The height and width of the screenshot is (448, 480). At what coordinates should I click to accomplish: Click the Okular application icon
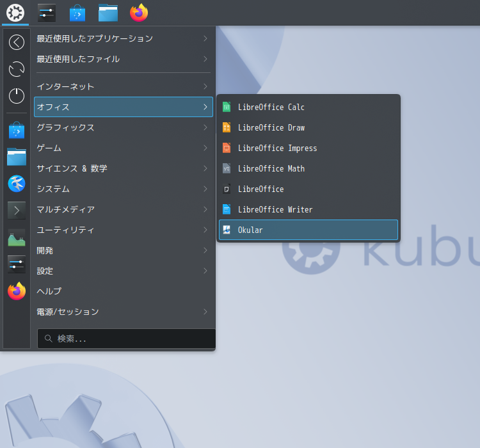[227, 230]
